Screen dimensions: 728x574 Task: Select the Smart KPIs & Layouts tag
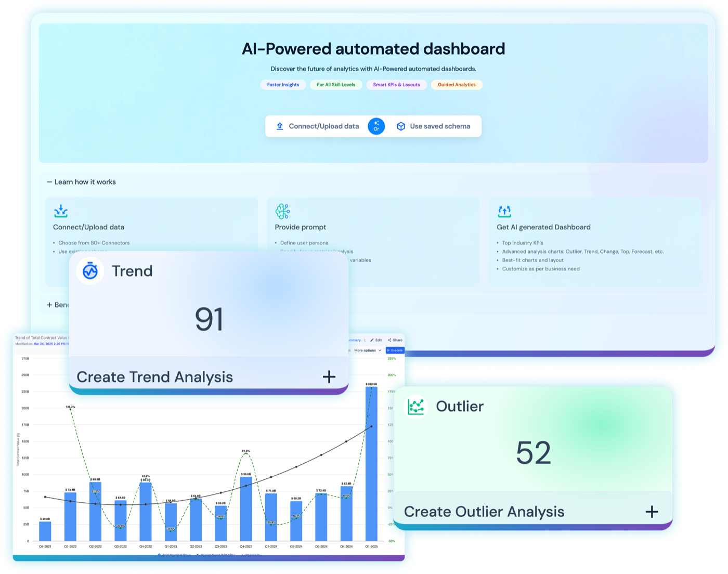pyautogui.click(x=396, y=85)
